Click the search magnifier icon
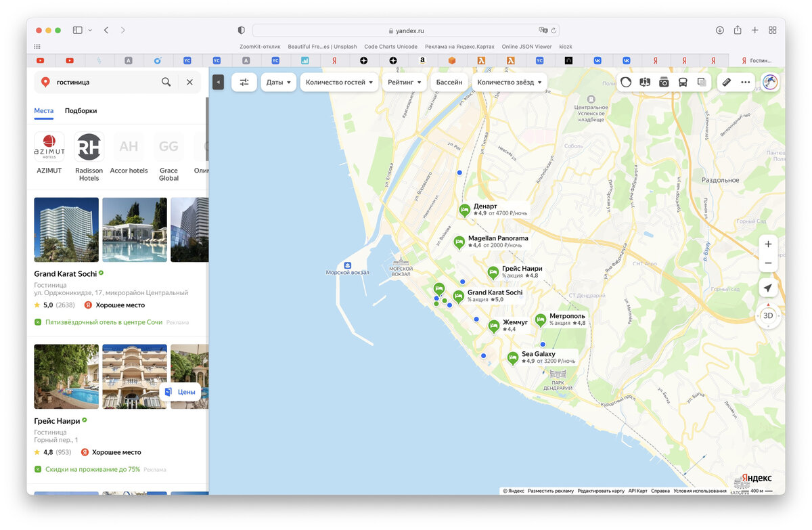 [x=166, y=82]
